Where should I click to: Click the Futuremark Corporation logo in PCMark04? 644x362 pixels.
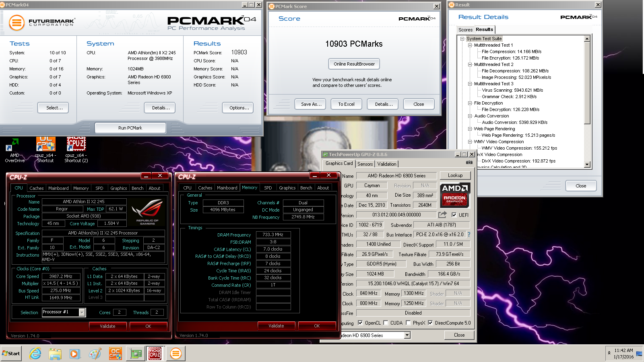coord(42,23)
